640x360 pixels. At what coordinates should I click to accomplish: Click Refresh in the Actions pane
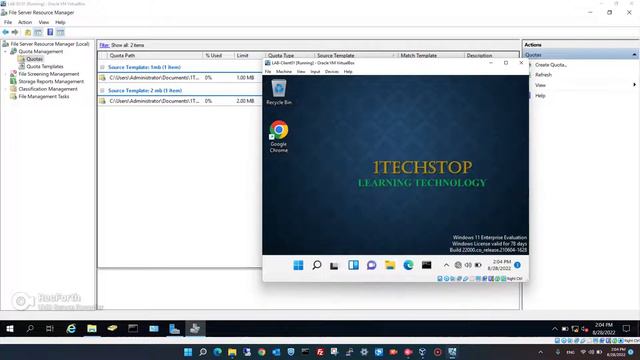pyautogui.click(x=543, y=75)
